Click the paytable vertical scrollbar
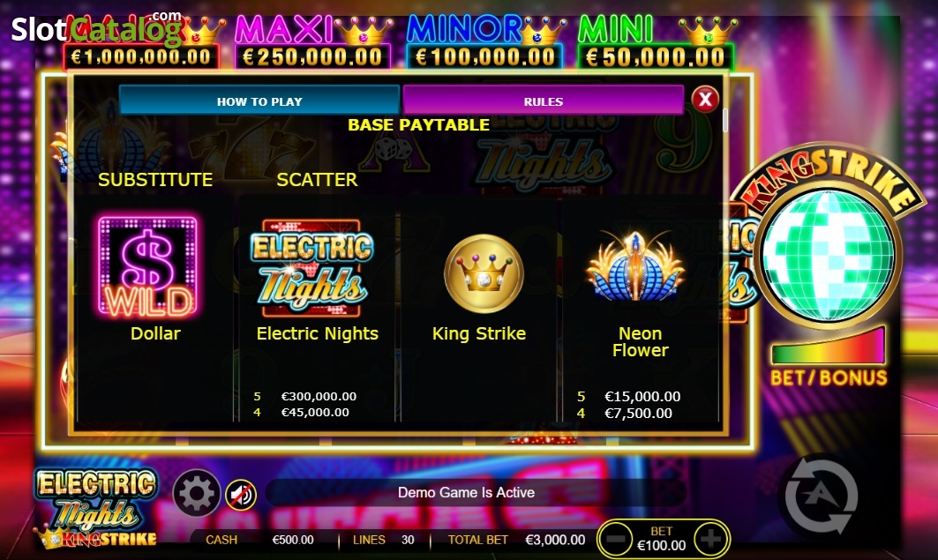Screen dimensions: 938x560 [725, 120]
